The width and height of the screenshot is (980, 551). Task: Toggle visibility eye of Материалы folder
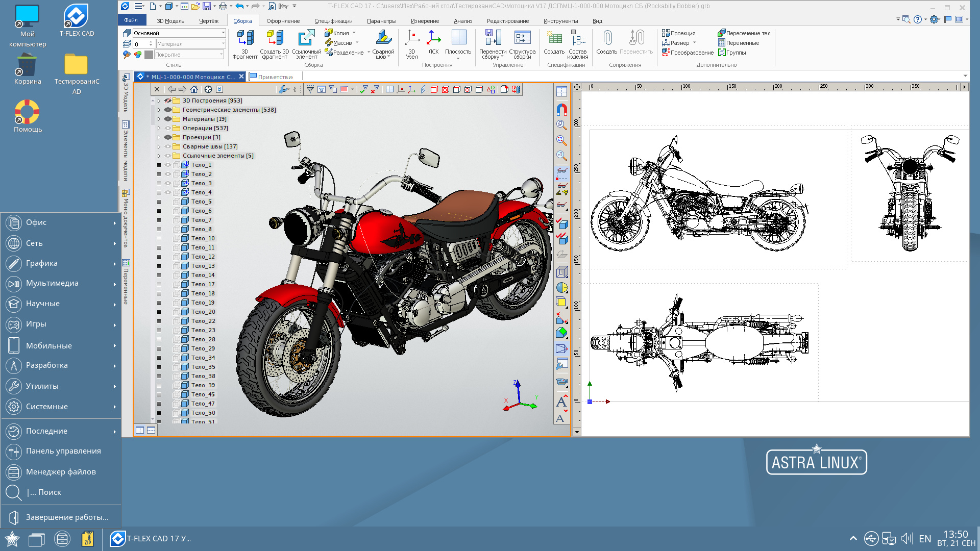tap(168, 119)
